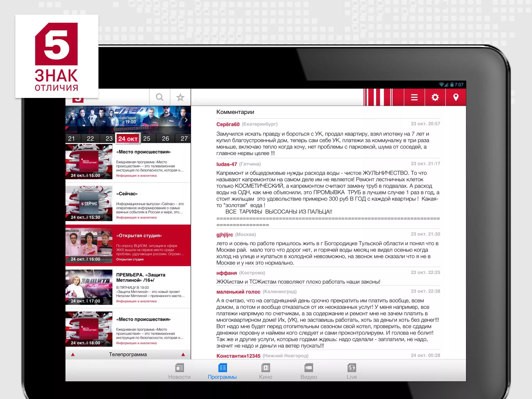Screen dimensions: 532x399
Task: Select the 24 окт date
Action: coord(128,139)
